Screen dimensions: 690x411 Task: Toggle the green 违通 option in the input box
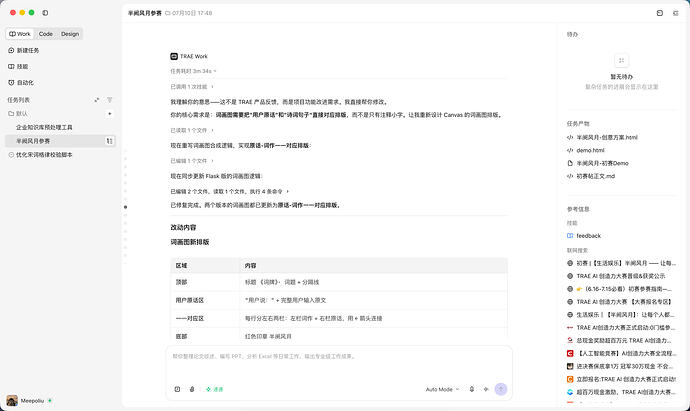click(x=215, y=389)
